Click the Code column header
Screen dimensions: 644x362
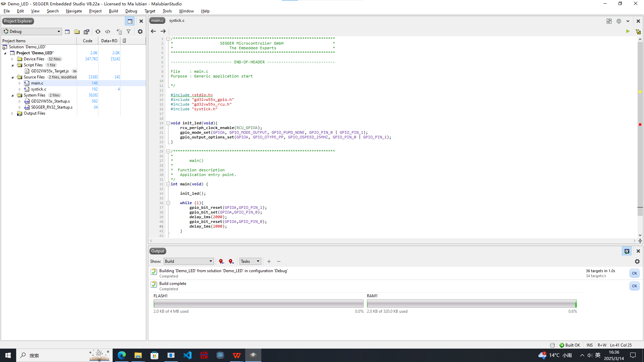[88, 41]
